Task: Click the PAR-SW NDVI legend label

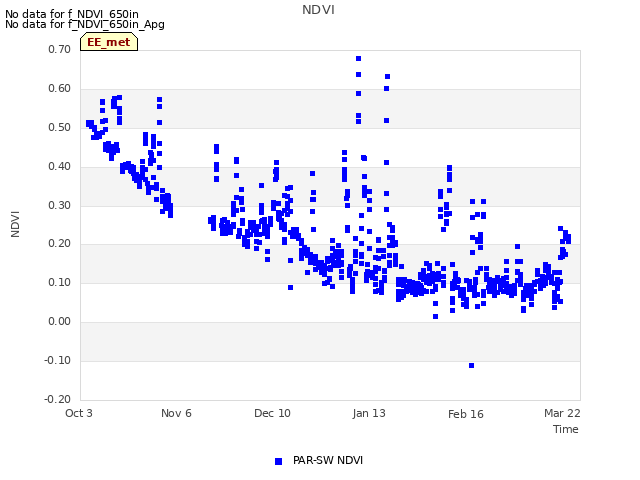Action: tap(328, 460)
